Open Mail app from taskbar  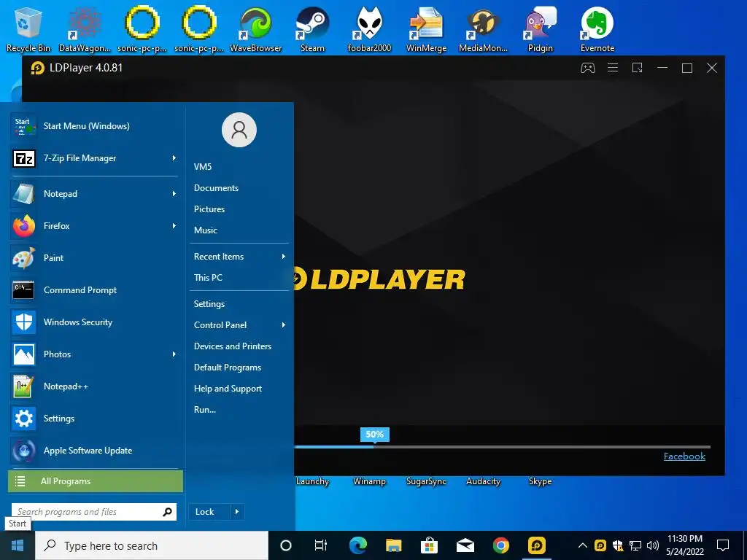pyautogui.click(x=465, y=545)
